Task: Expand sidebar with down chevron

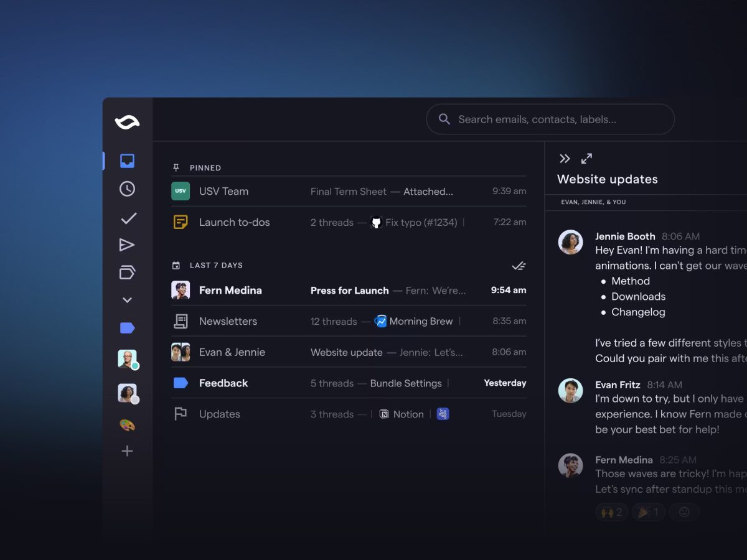Action: click(x=127, y=300)
